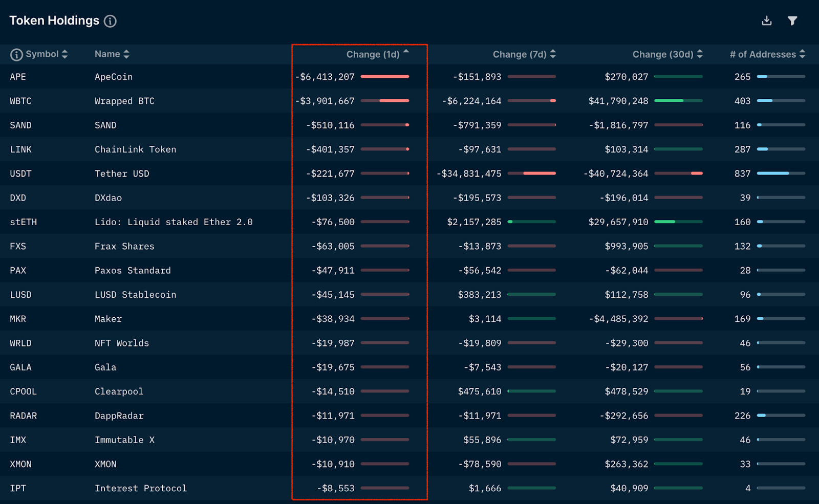Select the -$292,656 value in RADAR row
The height and width of the screenshot is (504, 819).
click(624, 416)
